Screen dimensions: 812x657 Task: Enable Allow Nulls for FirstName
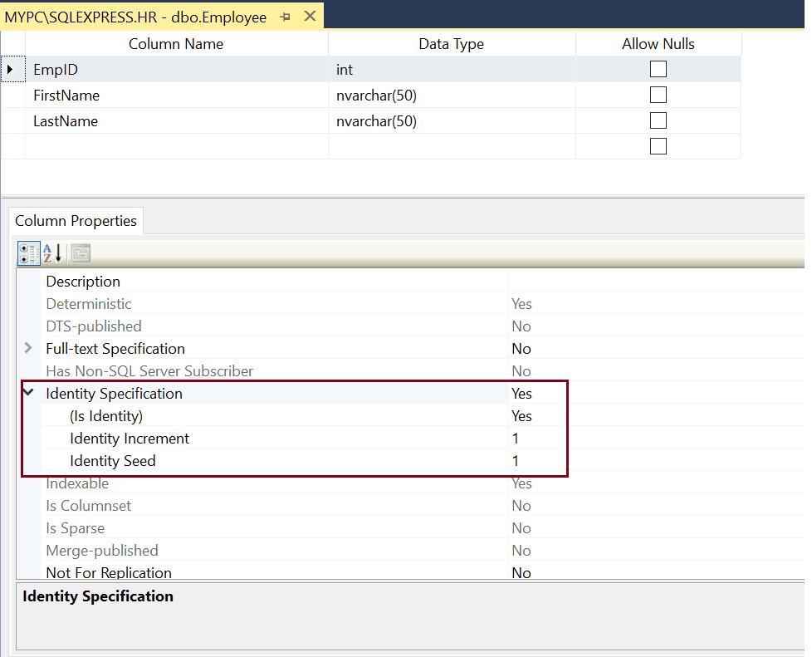point(658,96)
